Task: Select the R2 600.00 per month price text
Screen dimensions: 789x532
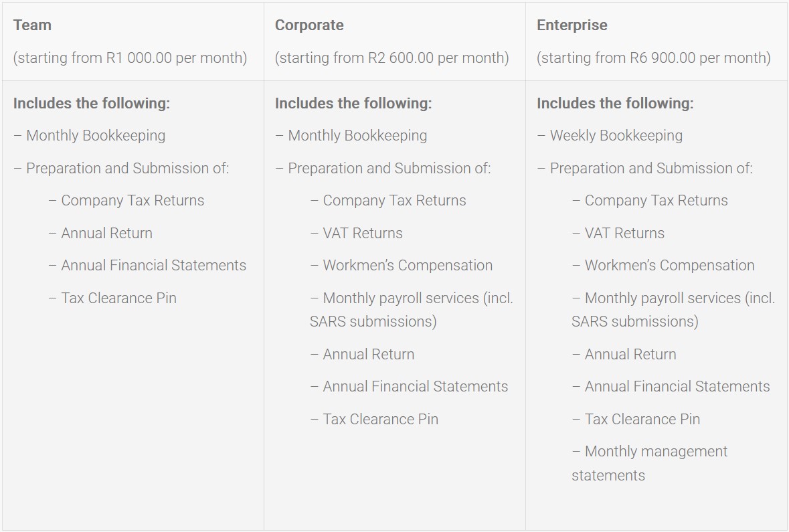Action: click(x=391, y=58)
